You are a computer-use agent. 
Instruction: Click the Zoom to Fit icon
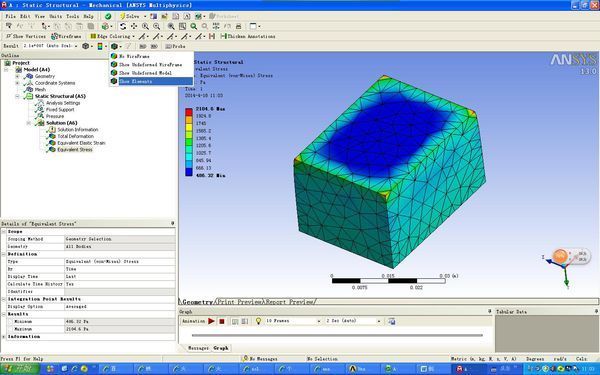171,26
